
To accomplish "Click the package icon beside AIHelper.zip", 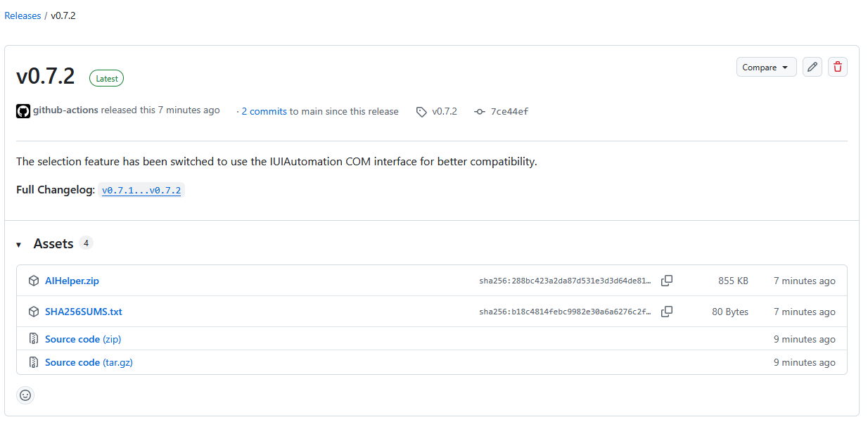I will [x=34, y=281].
